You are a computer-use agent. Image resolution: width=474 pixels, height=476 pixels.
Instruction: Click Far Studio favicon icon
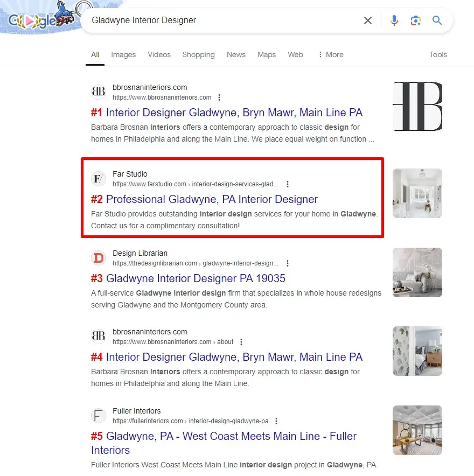99,179
